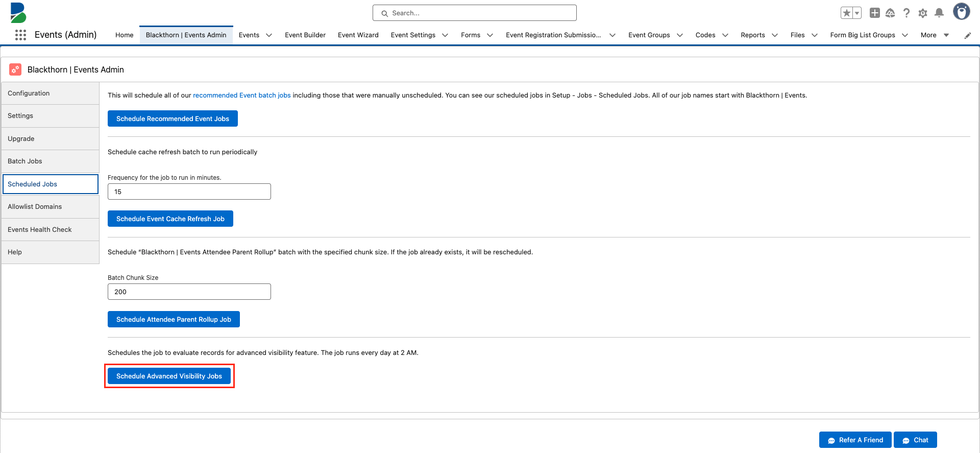This screenshot has width=980, height=453.
Task: Select Scheduled Jobs in the sidebar
Action: pos(51,184)
